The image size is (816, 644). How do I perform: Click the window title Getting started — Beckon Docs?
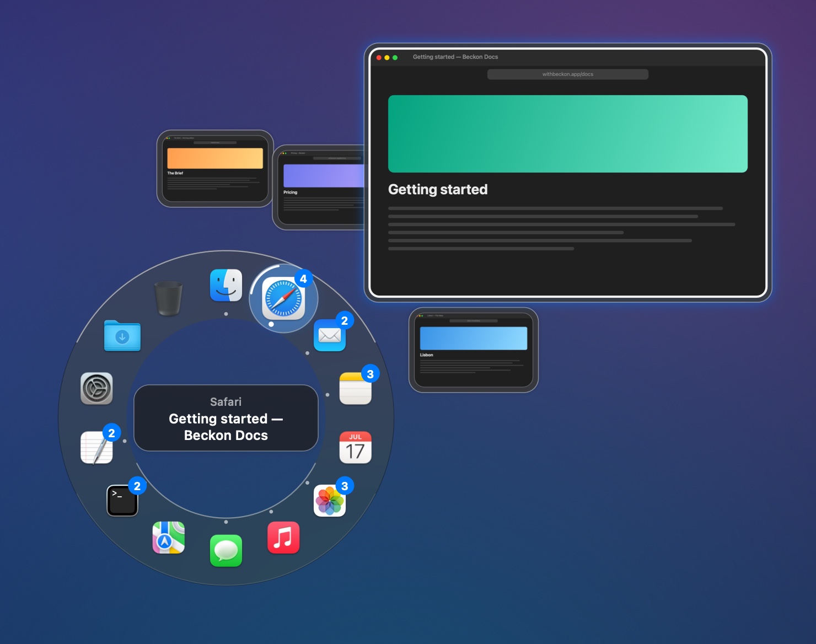click(x=455, y=57)
